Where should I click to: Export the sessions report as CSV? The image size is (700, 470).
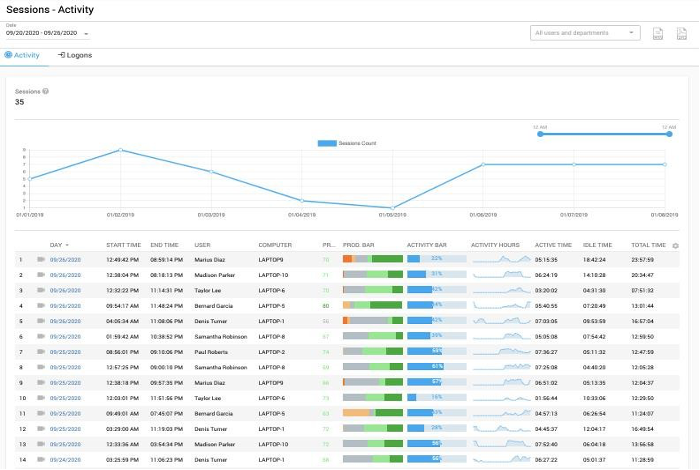[x=658, y=33]
